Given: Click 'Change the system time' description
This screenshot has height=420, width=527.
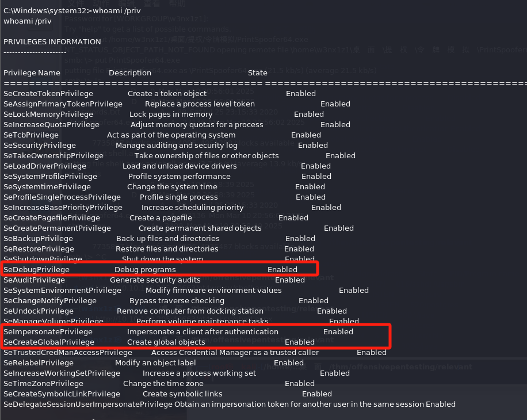Looking at the screenshot, I should click(x=173, y=187).
